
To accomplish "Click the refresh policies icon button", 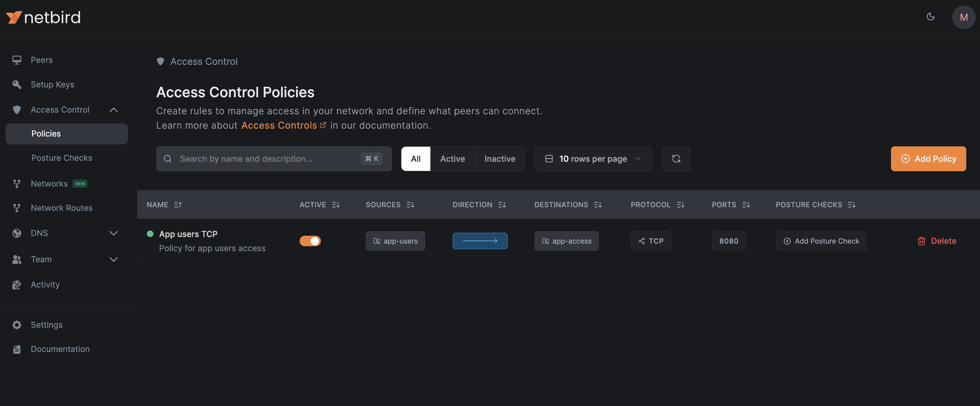I will click(x=676, y=159).
